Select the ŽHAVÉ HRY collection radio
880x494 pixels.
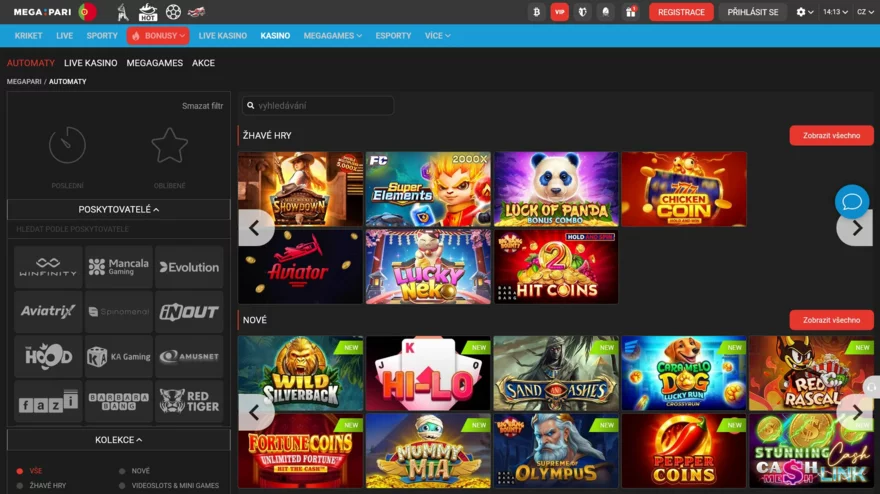pos(20,486)
